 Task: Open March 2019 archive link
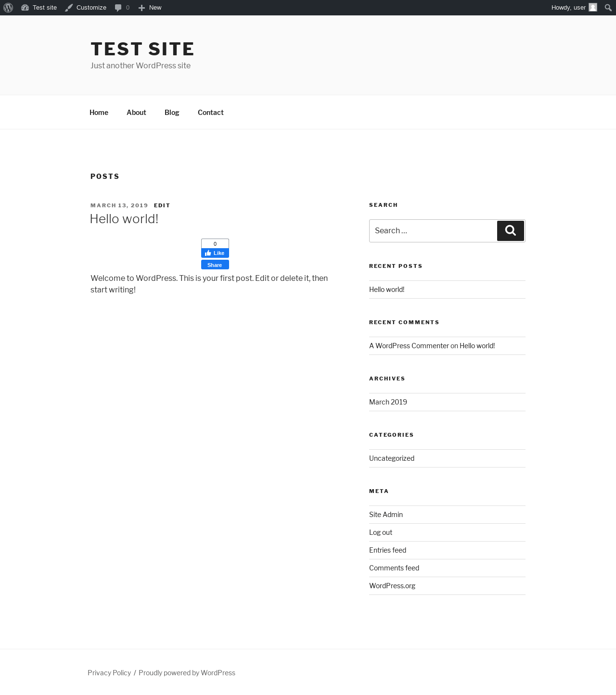point(388,402)
